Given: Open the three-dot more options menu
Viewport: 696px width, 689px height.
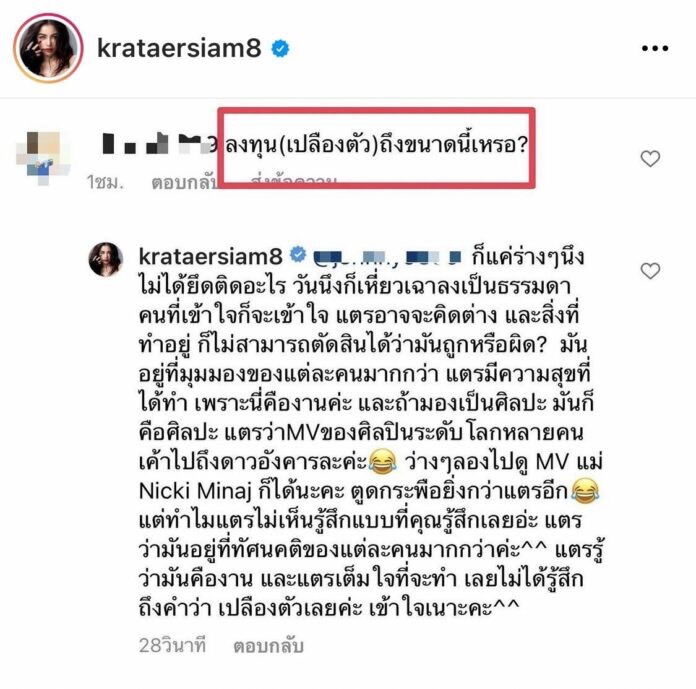Looking at the screenshot, I should (655, 48).
